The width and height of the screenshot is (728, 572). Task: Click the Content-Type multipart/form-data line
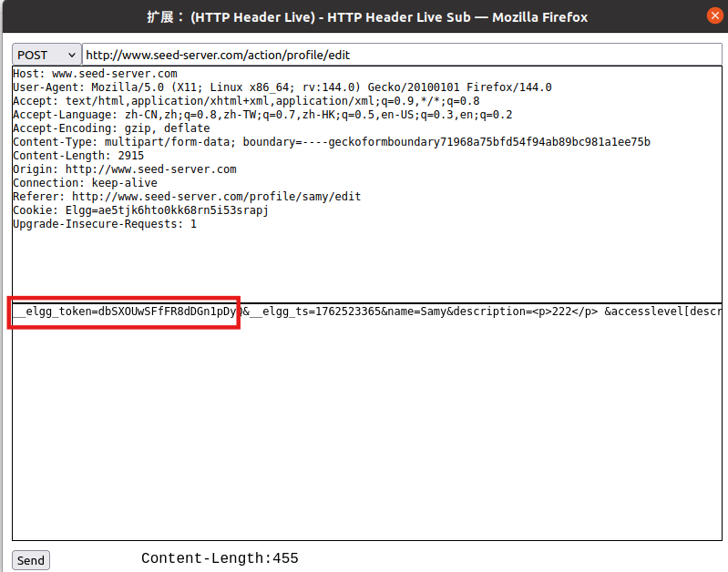tap(332, 142)
